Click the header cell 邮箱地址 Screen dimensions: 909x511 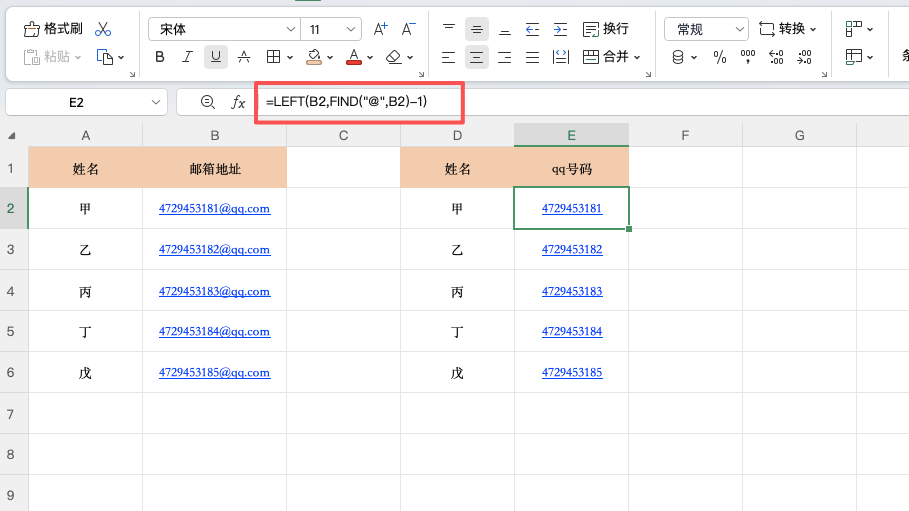[x=214, y=168]
